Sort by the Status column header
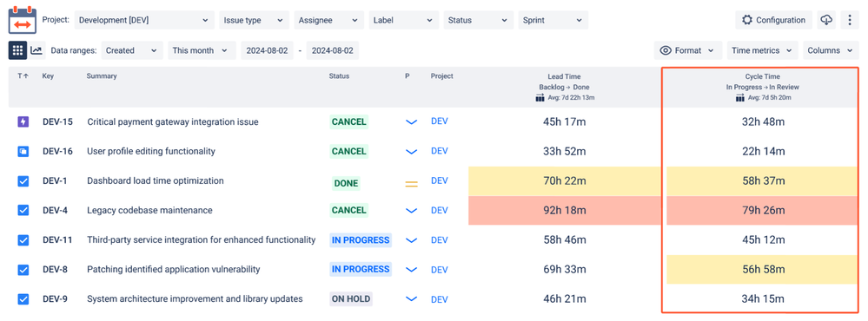The image size is (868, 321). [339, 76]
